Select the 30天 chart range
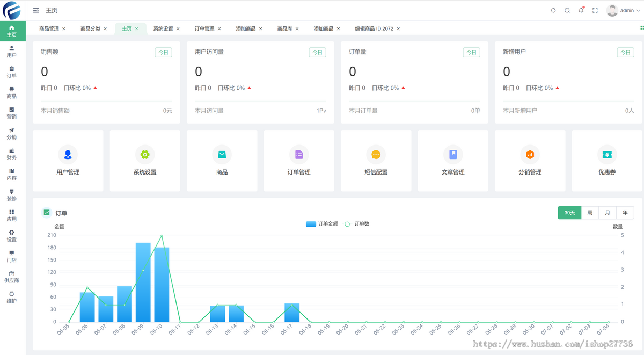The image size is (644, 355). coord(569,213)
